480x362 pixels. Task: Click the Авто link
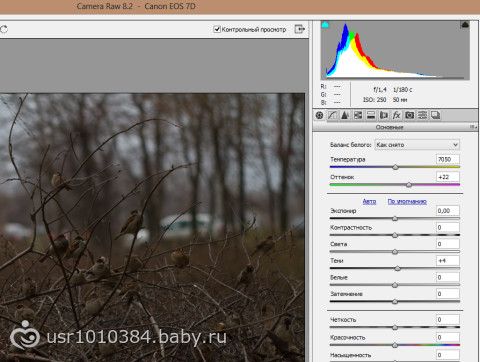click(369, 201)
